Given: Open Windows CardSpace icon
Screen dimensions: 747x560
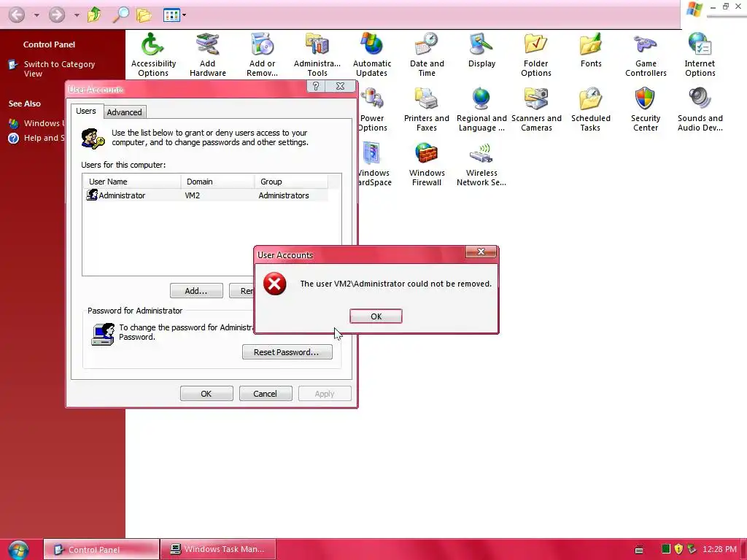Looking at the screenshot, I should click(x=374, y=164).
